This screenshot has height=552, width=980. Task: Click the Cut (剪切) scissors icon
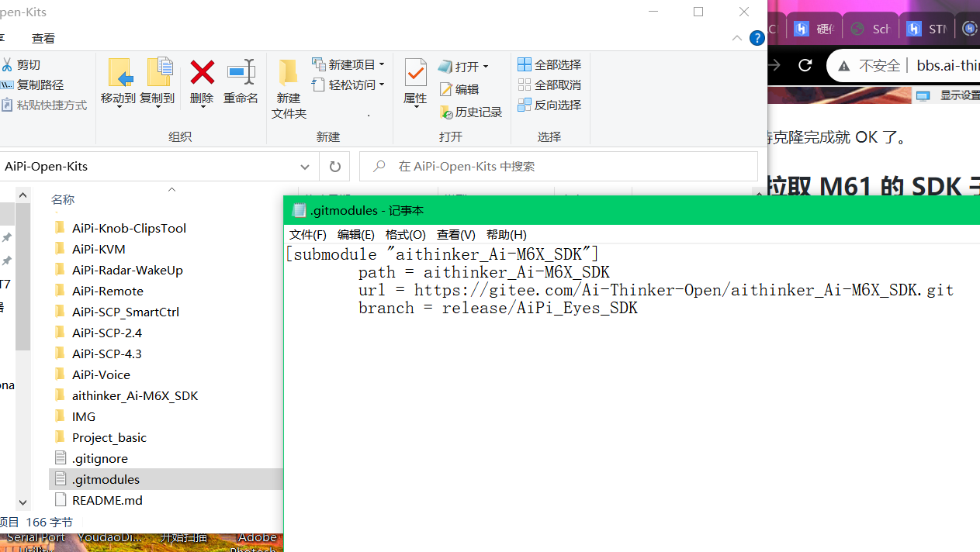(6, 64)
